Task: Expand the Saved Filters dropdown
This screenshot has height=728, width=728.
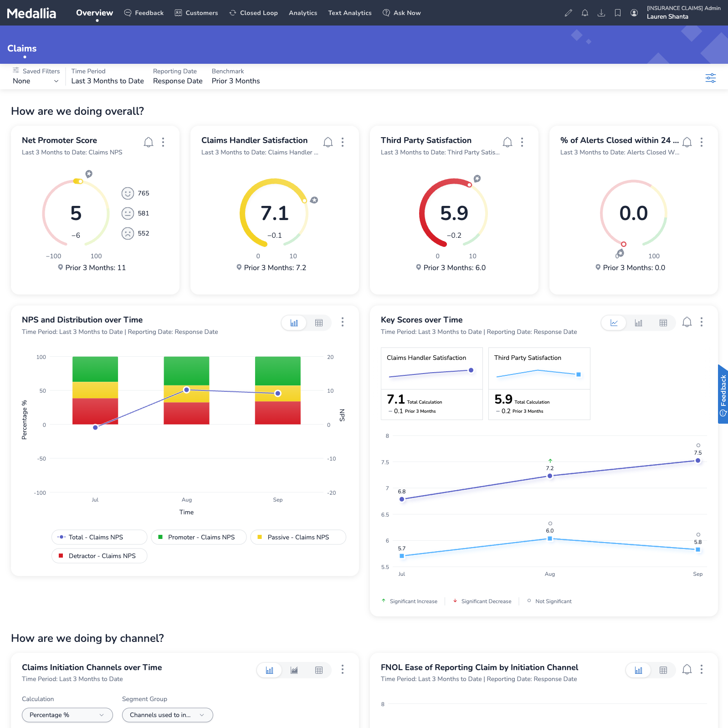Action: point(36,81)
